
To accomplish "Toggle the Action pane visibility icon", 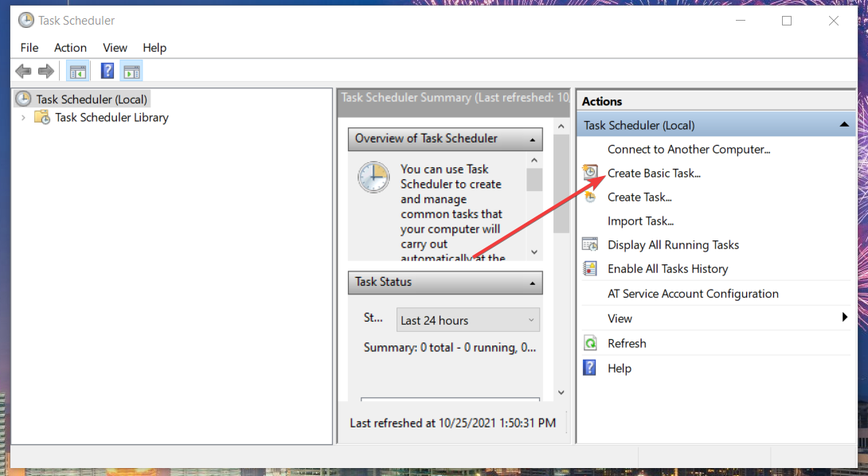I will coord(131,70).
